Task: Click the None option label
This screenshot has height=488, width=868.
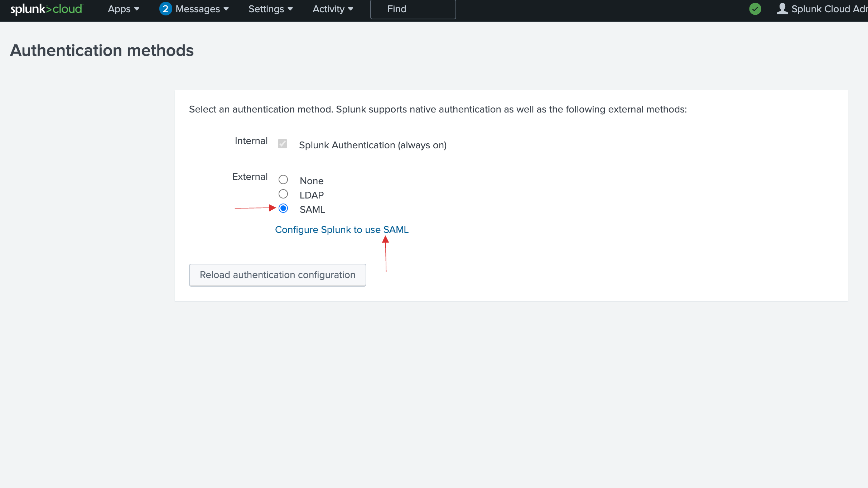Action: (312, 181)
